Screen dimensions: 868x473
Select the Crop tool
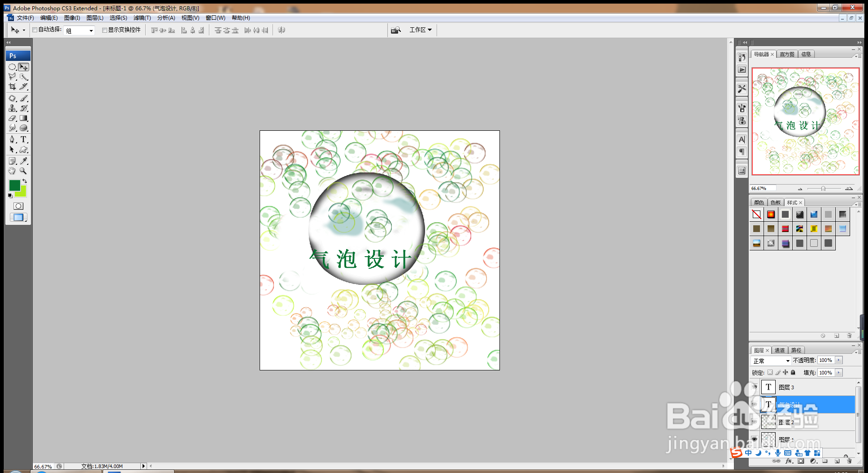point(13,86)
